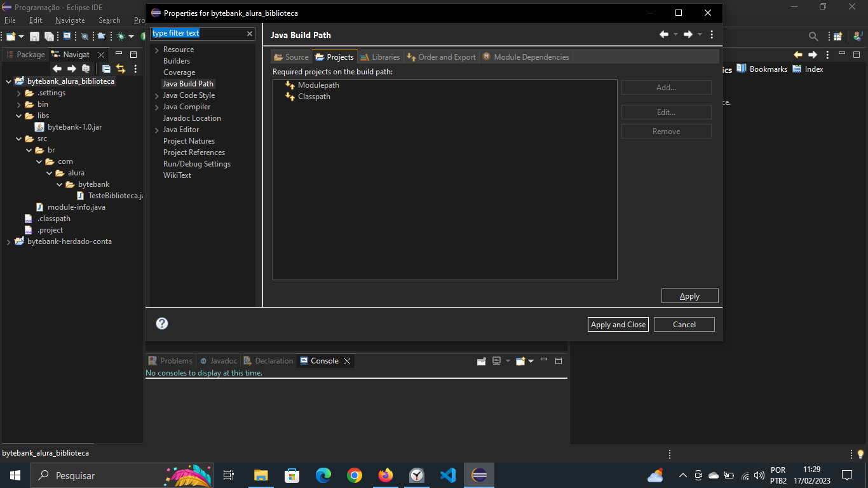This screenshot has height=488, width=868.
Task: Expand the .settings folder
Action: click(x=19, y=93)
